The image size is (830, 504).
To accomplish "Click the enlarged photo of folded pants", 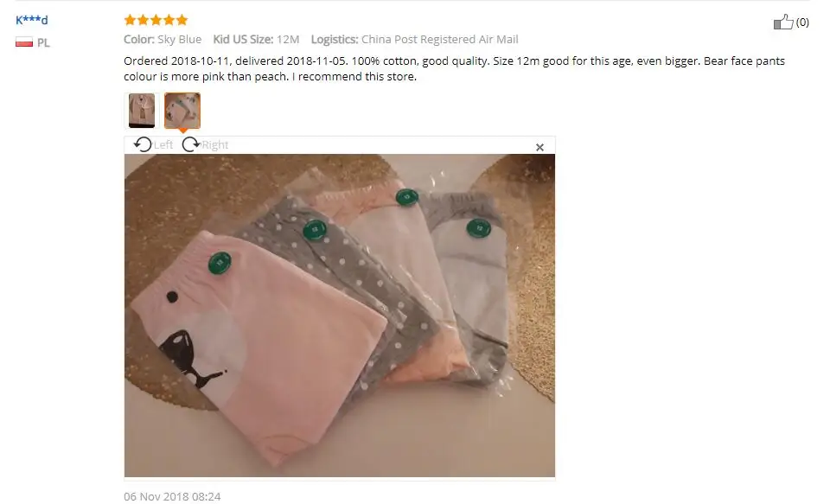I will [x=340, y=316].
